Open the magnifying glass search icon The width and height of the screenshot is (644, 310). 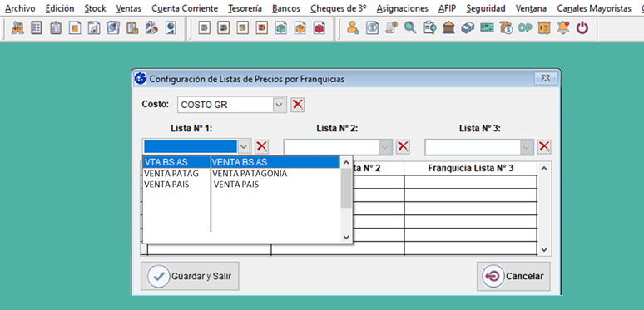tap(410, 28)
